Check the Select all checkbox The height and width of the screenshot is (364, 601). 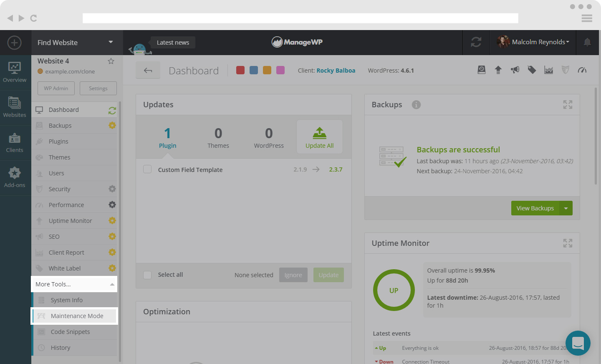[147, 275]
